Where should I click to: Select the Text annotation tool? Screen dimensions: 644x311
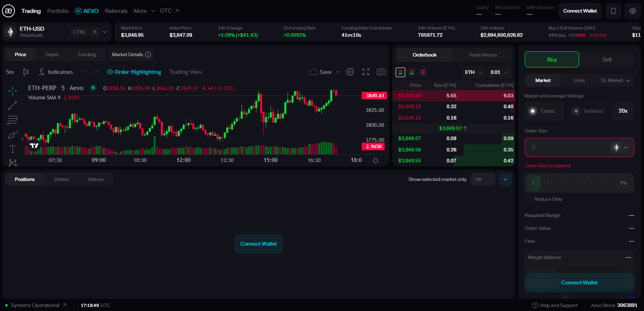click(13, 149)
